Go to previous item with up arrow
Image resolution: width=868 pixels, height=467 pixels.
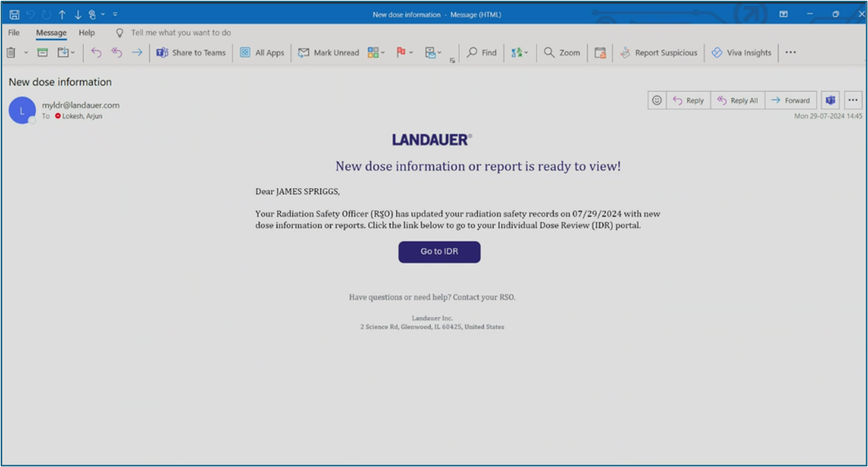coord(62,14)
